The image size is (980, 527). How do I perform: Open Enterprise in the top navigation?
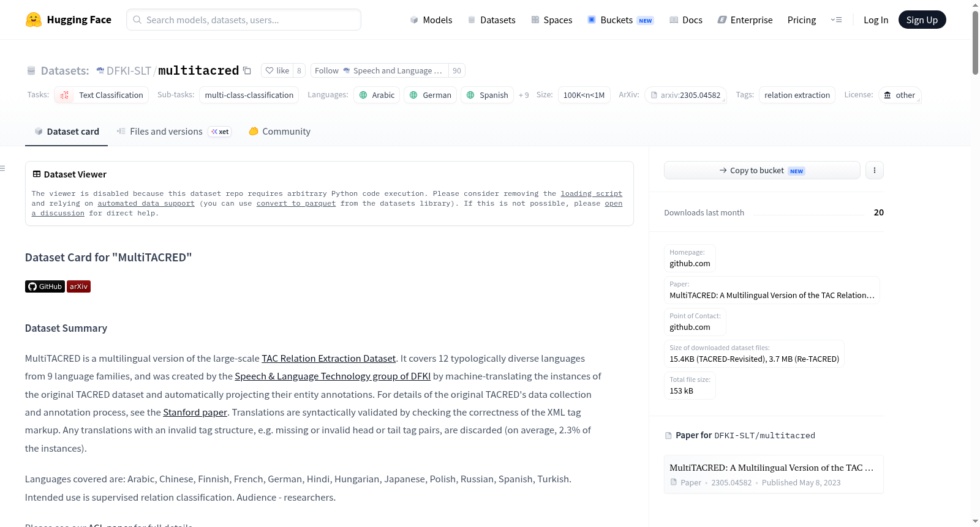[745, 20]
